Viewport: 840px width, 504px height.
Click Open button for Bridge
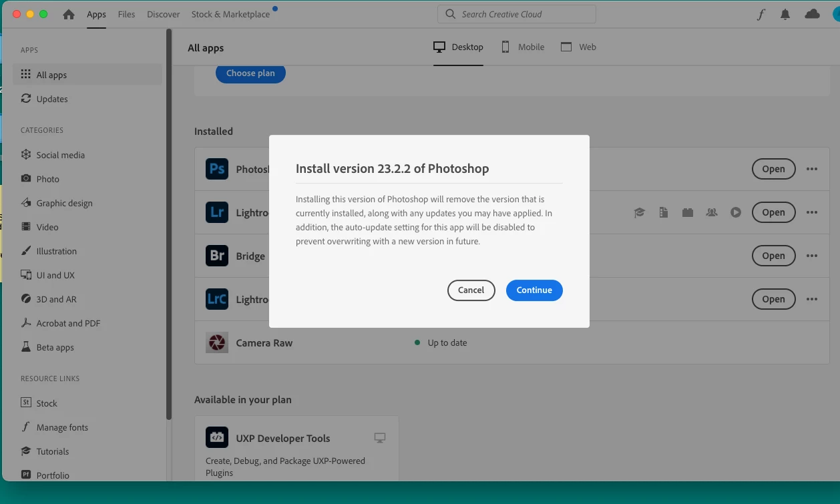coord(773,256)
